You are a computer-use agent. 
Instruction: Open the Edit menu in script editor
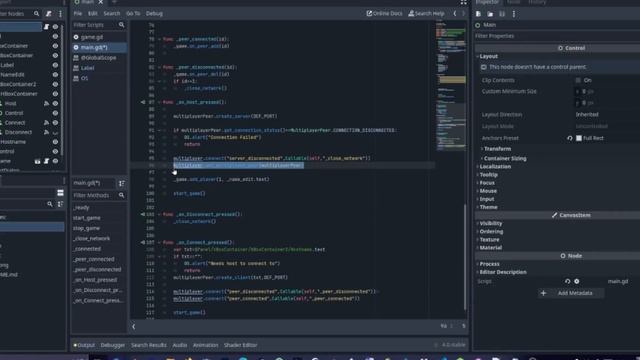93,13
